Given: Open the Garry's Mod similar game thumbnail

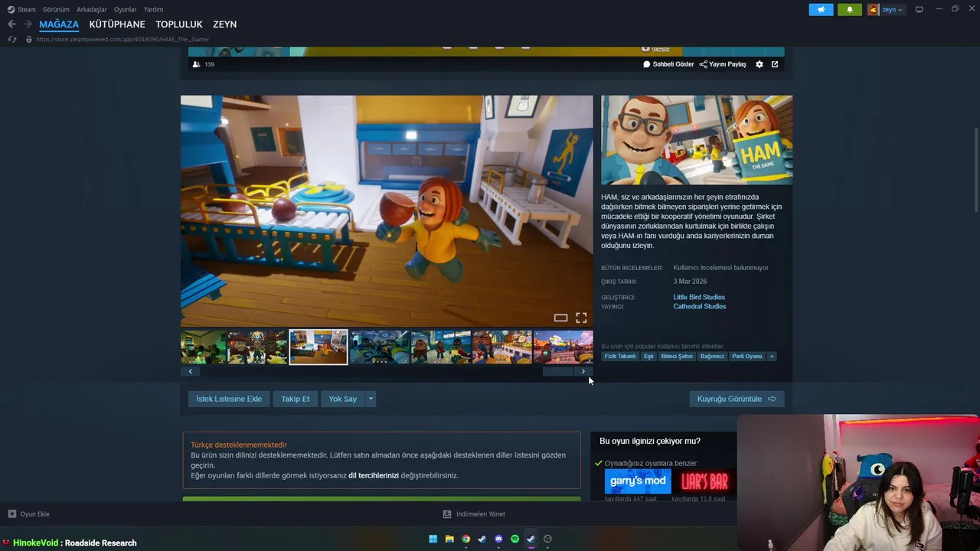Looking at the screenshot, I should (x=638, y=481).
